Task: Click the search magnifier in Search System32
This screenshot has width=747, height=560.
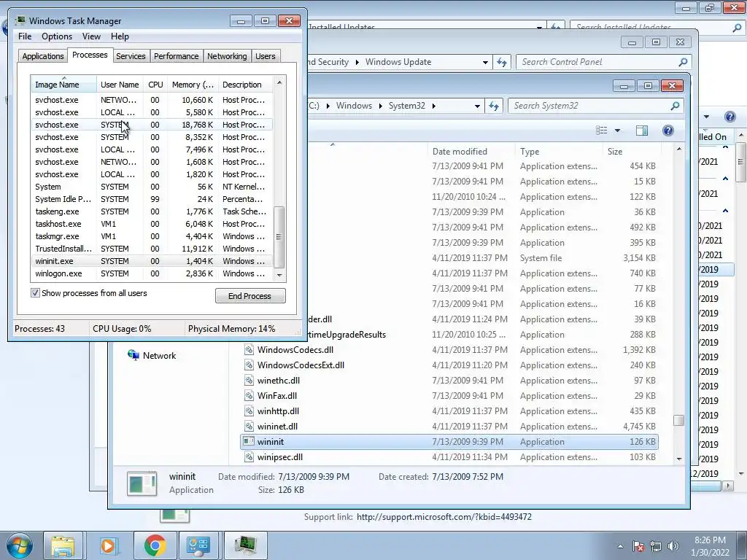Action: (675, 106)
